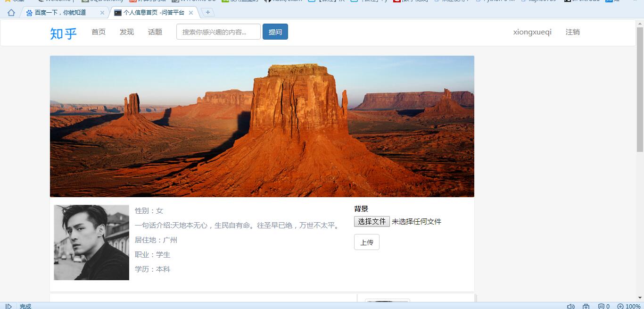Click the 上传 upload button
This screenshot has width=644, height=309.
point(367,242)
